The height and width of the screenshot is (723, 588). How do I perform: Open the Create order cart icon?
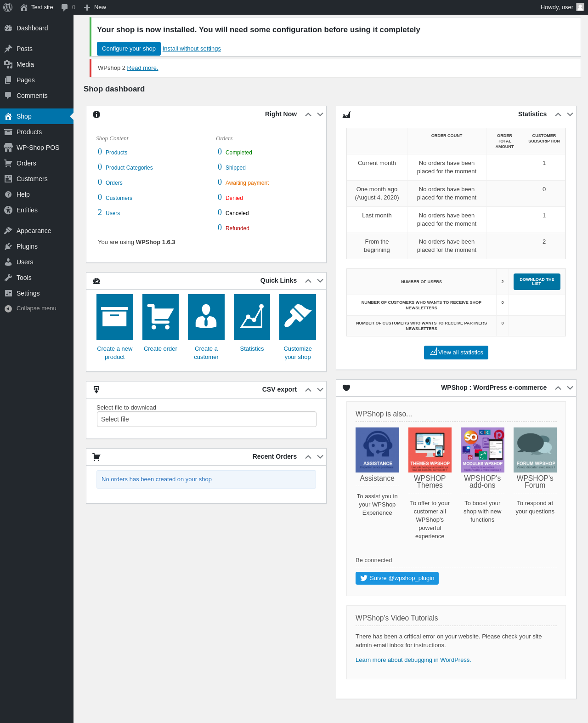coord(160,317)
